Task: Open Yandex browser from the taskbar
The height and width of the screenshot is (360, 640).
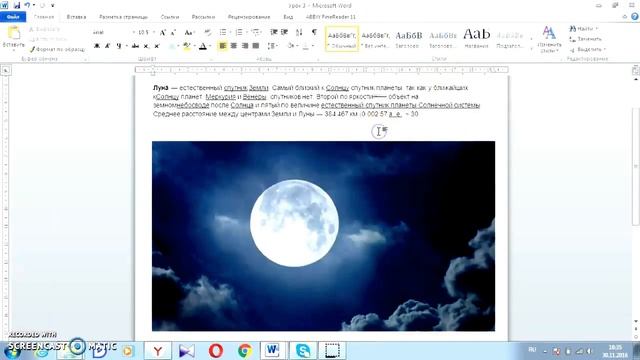Action: point(158,351)
